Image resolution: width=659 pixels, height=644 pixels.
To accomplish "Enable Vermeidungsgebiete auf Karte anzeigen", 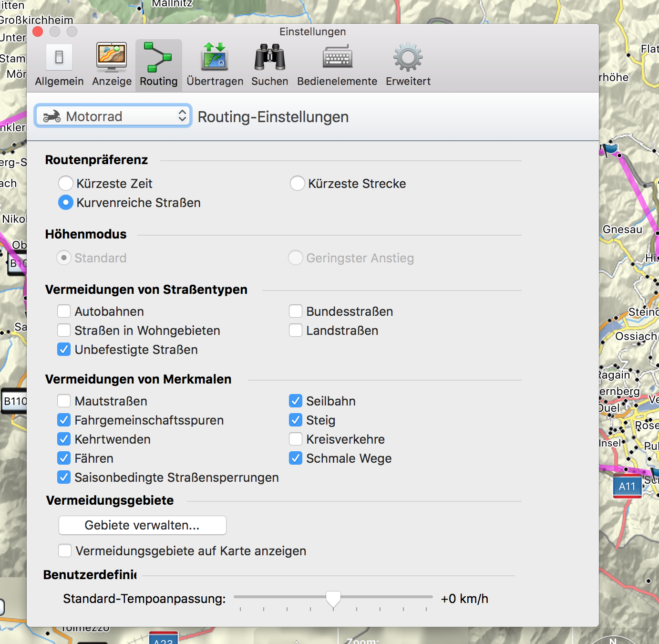I will click(x=65, y=551).
